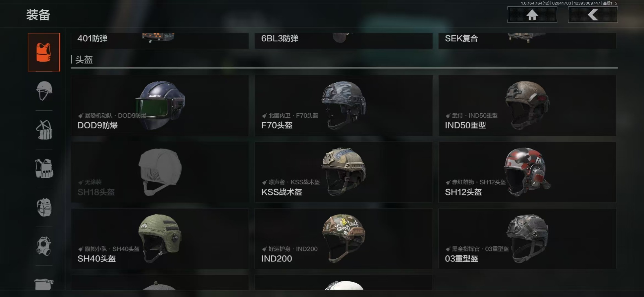Open the gas mask category icon
This screenshot has width=644, height=297.
(44, 246)
